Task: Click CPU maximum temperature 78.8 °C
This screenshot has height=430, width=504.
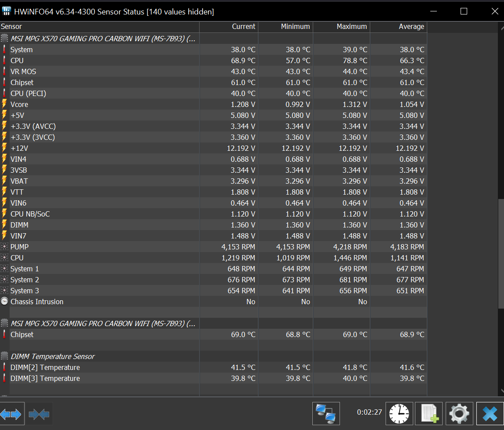Action: (355, 60)
